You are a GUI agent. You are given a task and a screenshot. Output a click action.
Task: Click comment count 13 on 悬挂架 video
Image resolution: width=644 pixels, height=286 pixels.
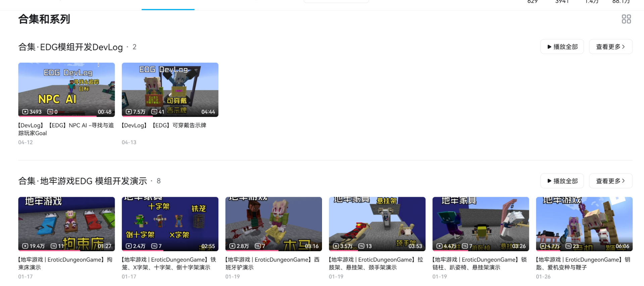[365, 246]
